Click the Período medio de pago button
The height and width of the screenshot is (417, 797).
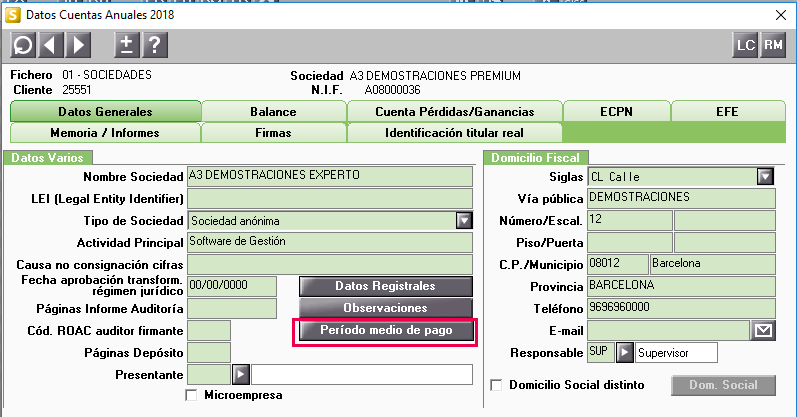pyautogui.click(x=386, y=331)
